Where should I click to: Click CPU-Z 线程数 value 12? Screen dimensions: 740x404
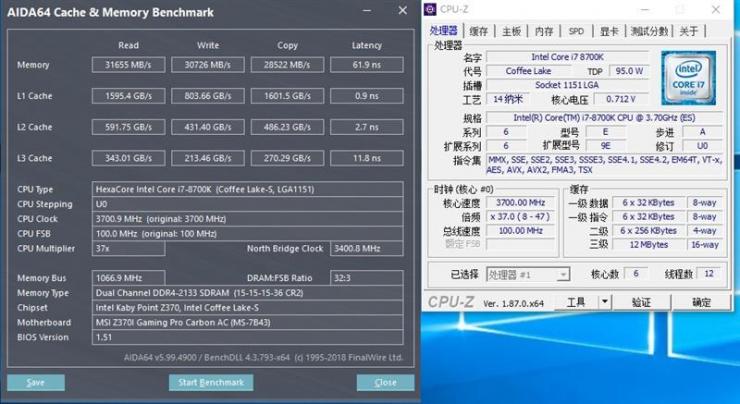click(709, 274)
